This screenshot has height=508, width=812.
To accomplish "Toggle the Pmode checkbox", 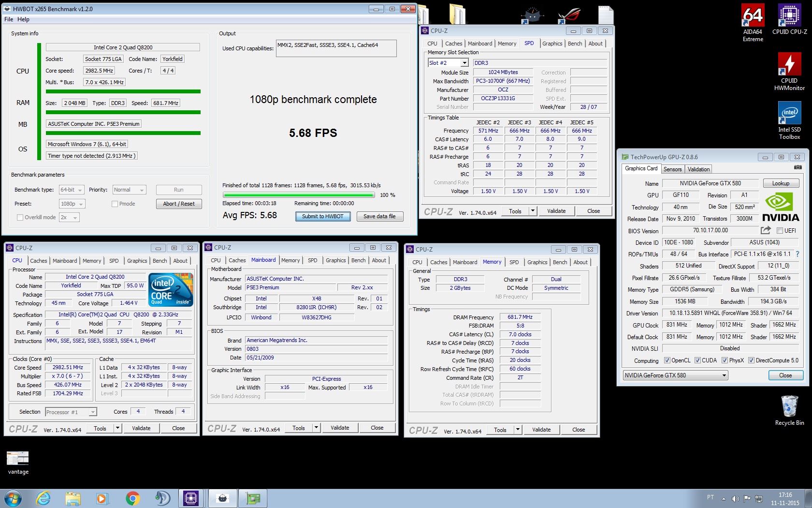I will click(115, 204).
